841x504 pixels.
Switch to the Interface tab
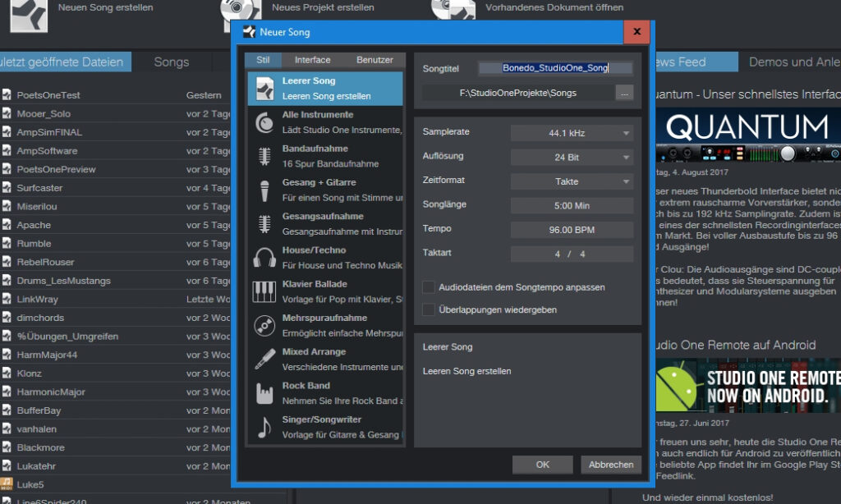(313, 60)
